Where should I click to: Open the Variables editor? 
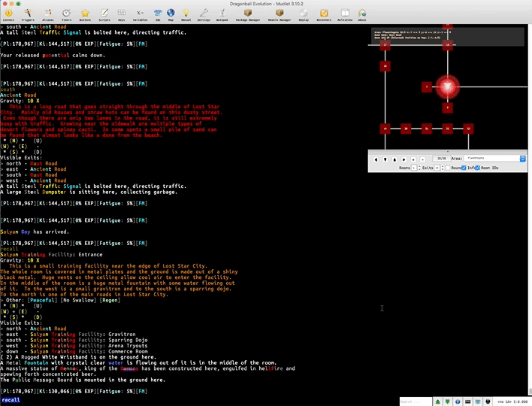[140, 13]
